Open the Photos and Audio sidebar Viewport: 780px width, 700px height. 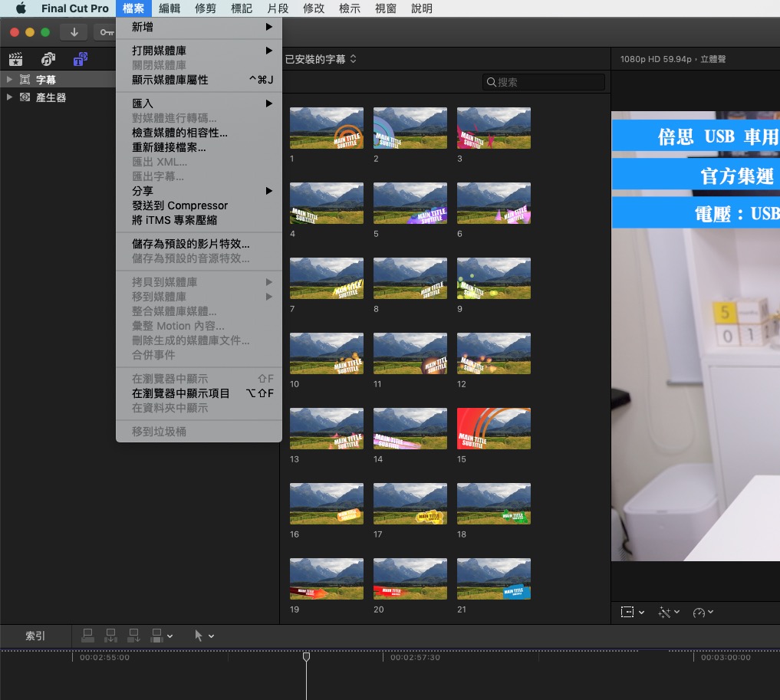click(48, 59)
